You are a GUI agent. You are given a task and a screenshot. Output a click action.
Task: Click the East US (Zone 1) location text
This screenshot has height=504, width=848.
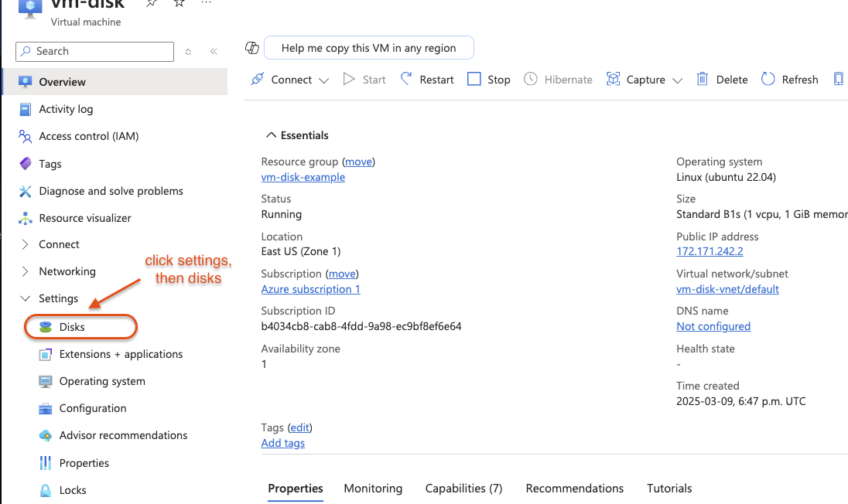[x=301, y=251]
